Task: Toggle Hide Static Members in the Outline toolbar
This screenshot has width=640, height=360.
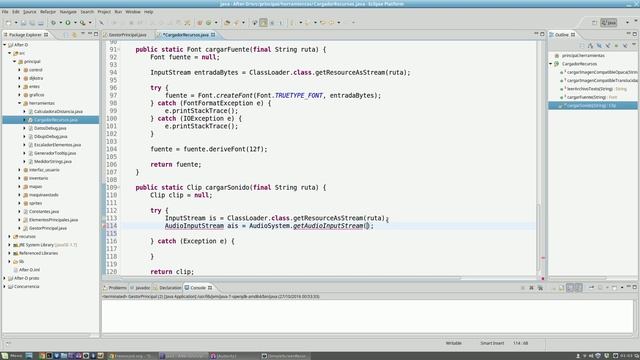Action: (x=607, y=46)
